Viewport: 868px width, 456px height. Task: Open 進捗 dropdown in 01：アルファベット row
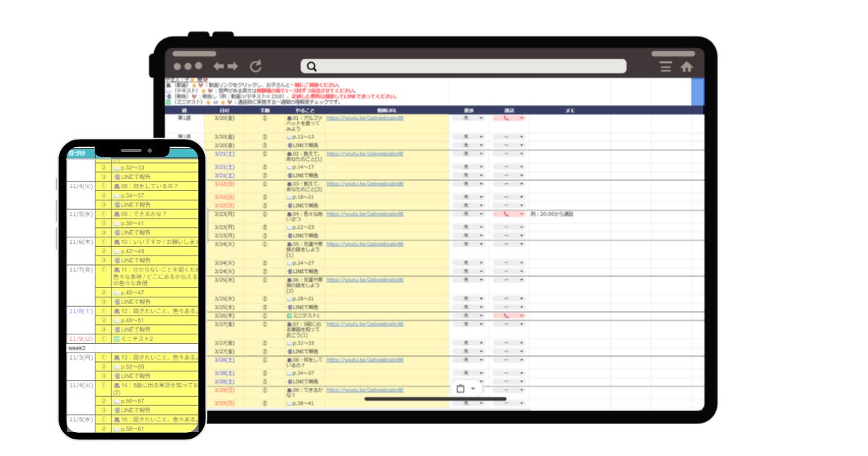pyautogui.click(x=469, y=117)
